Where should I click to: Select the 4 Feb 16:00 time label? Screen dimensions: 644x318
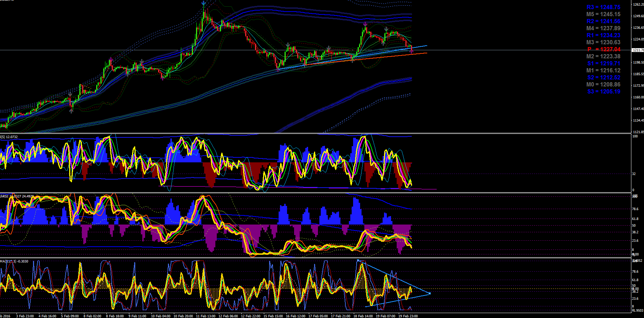coord(47,316)
